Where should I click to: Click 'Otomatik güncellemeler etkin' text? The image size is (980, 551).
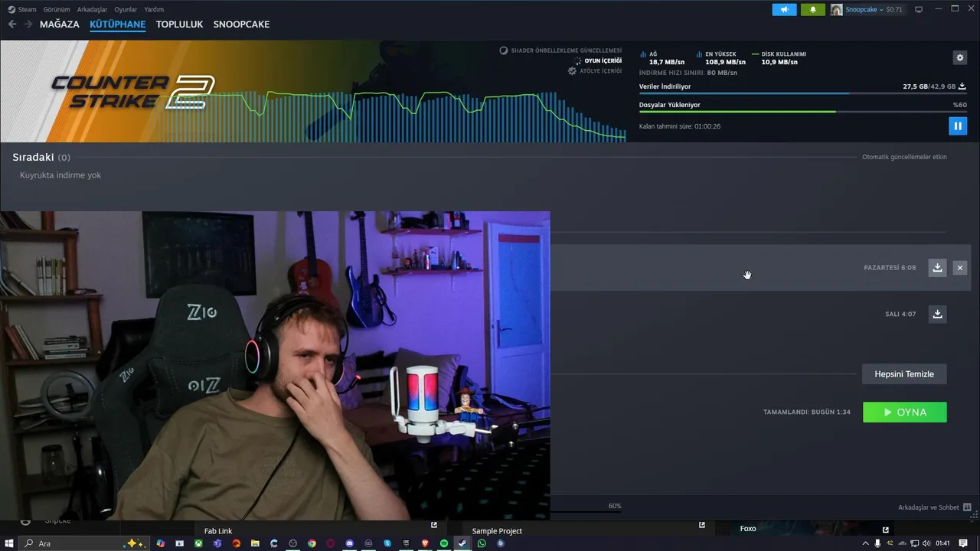tap(904, 157)
